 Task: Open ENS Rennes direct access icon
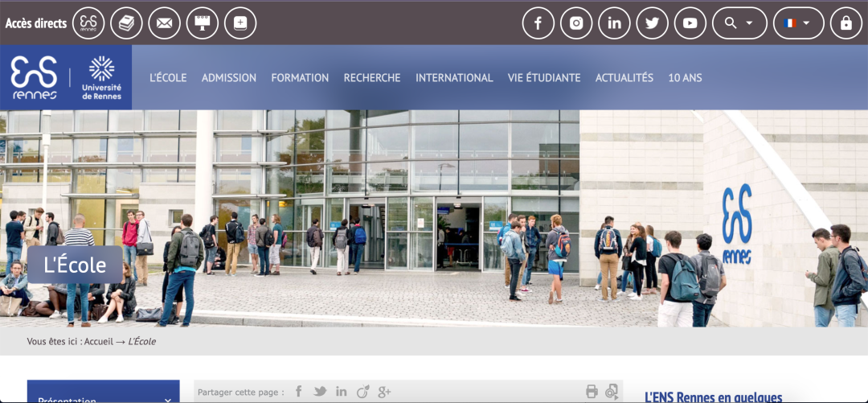point(88,23)
